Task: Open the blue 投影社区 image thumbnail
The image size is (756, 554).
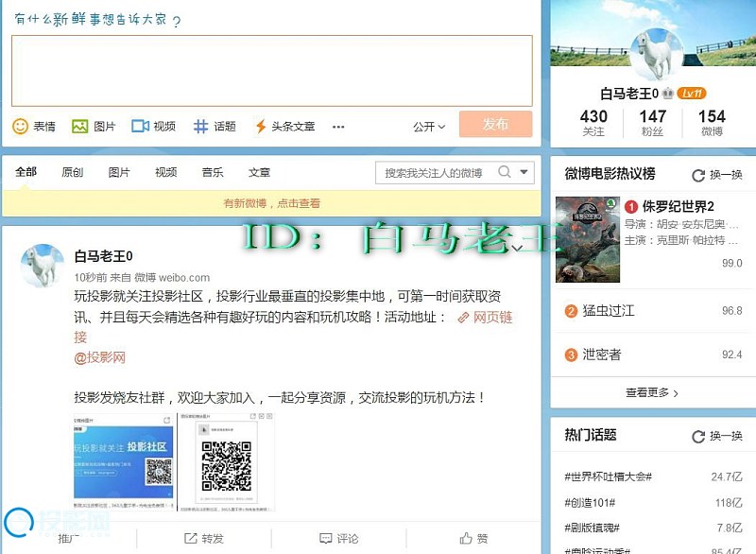Action: [x=124, y=461]
